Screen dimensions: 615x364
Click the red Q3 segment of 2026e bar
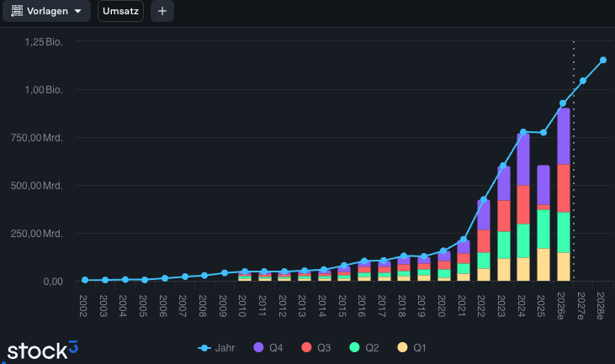click(x=564, y=188)
